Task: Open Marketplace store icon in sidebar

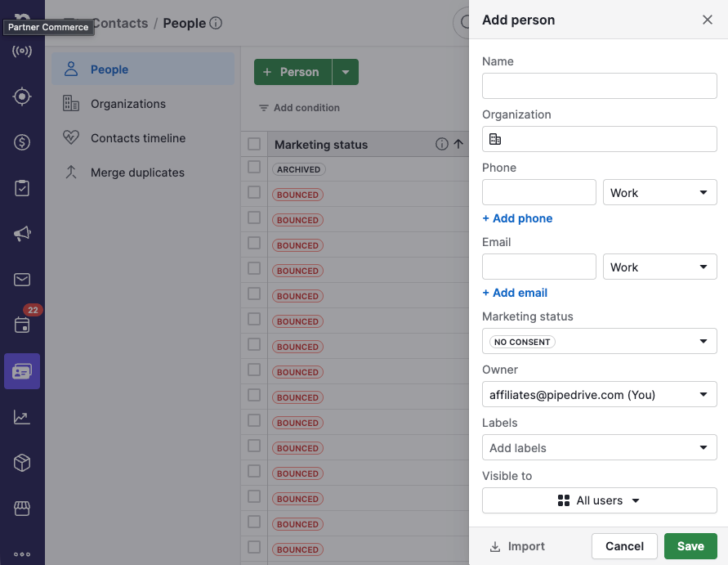Action: (x=22, y=509)
